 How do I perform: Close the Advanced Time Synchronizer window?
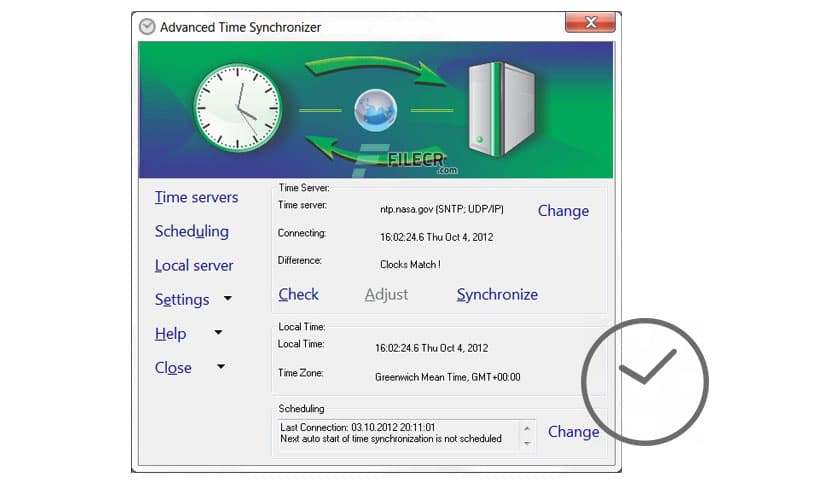(x=590, y=22)
